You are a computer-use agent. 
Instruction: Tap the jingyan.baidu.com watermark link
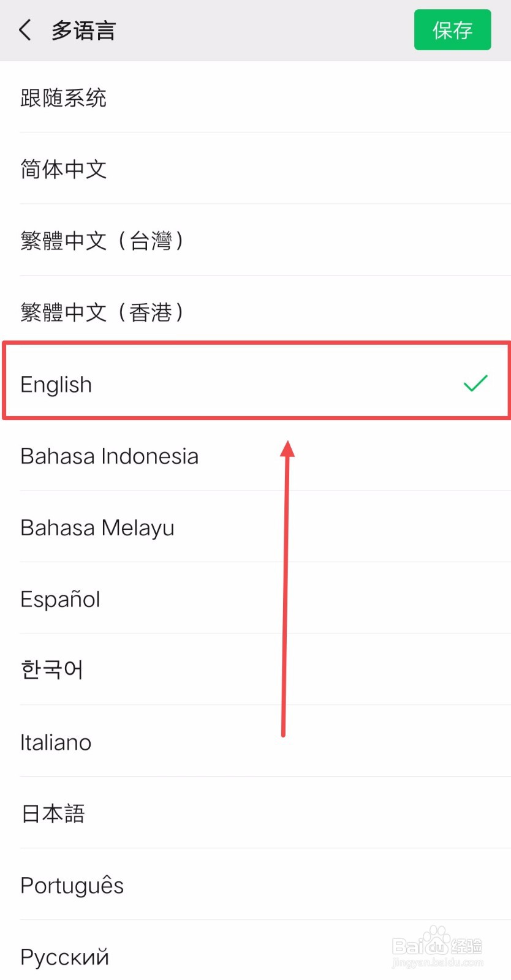tap(437, 963)
